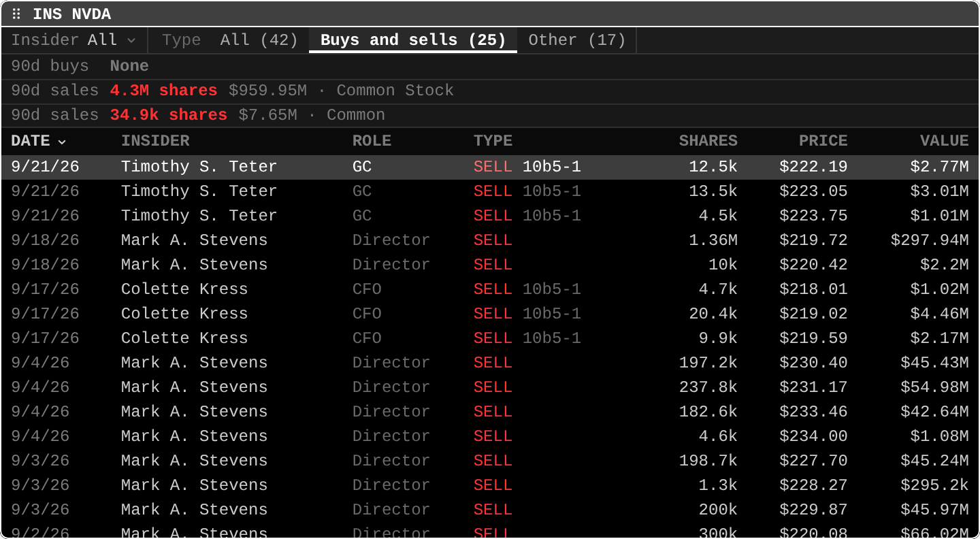Select the Mark A. Stevens row priced $233.46
Viewport: 980px width, 539px height.
(x=490, y=412)
